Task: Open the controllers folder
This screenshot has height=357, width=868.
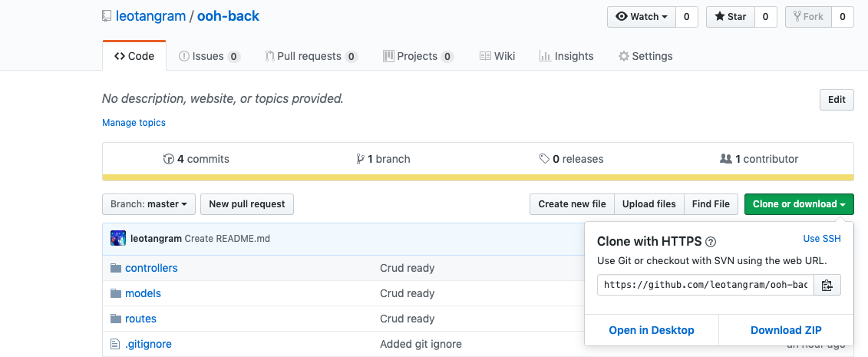Action: 151,268
